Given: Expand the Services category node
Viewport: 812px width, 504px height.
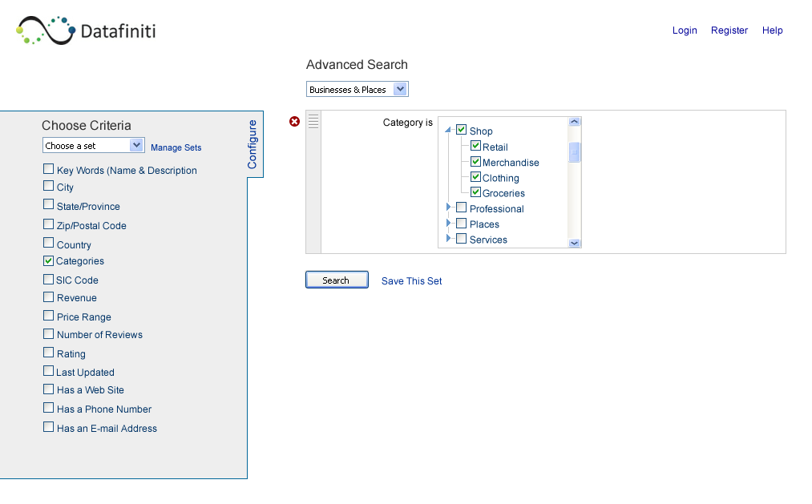Looking at the screenshot, I should [x=448, y=238].
